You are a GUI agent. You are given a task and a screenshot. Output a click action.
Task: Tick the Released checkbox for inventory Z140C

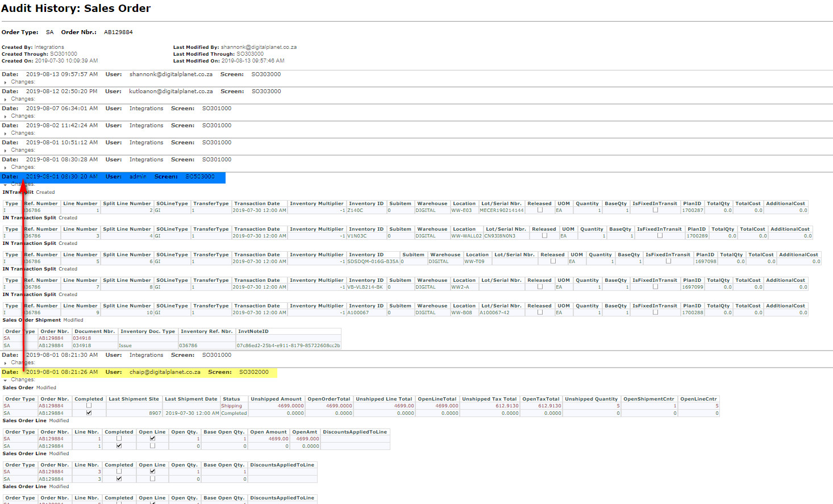pyautogui.click(x=540, y=210)
